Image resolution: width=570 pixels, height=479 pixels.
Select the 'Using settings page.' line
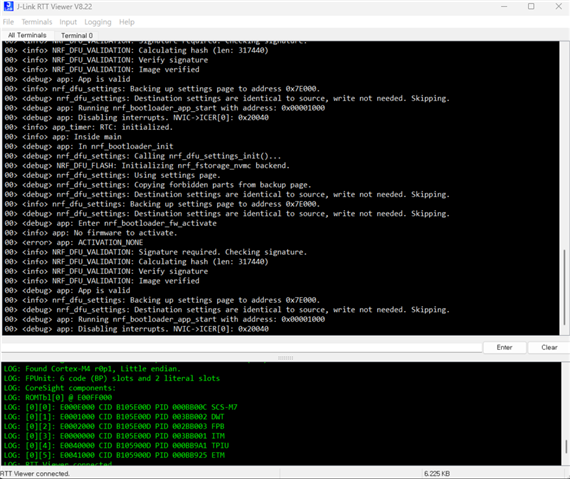pyautogui.click(x=112, y=175)
